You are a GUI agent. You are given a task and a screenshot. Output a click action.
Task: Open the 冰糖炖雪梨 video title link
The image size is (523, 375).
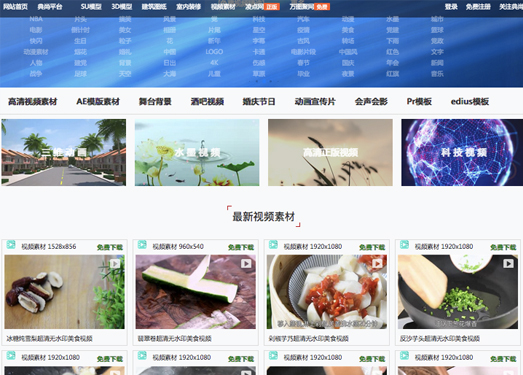49,339
